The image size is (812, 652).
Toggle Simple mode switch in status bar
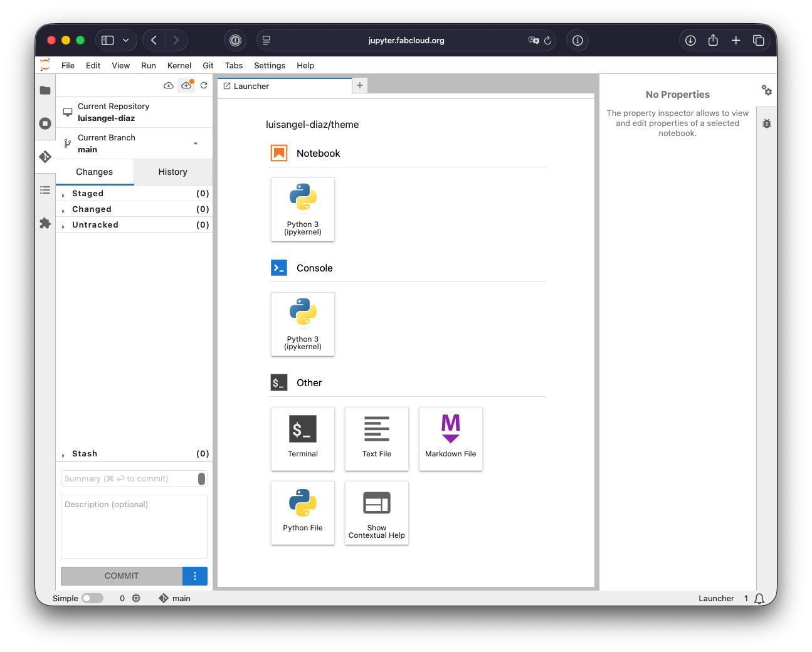tap(92, 598)
